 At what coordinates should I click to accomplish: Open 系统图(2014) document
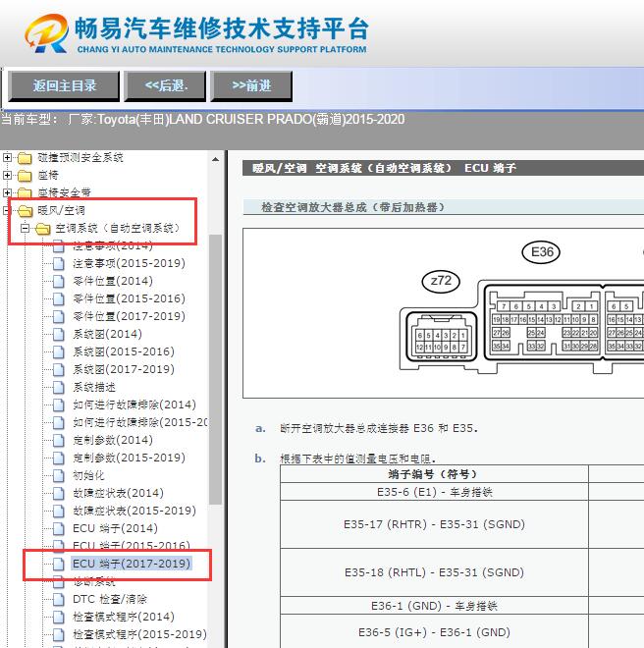click(107, 334)
